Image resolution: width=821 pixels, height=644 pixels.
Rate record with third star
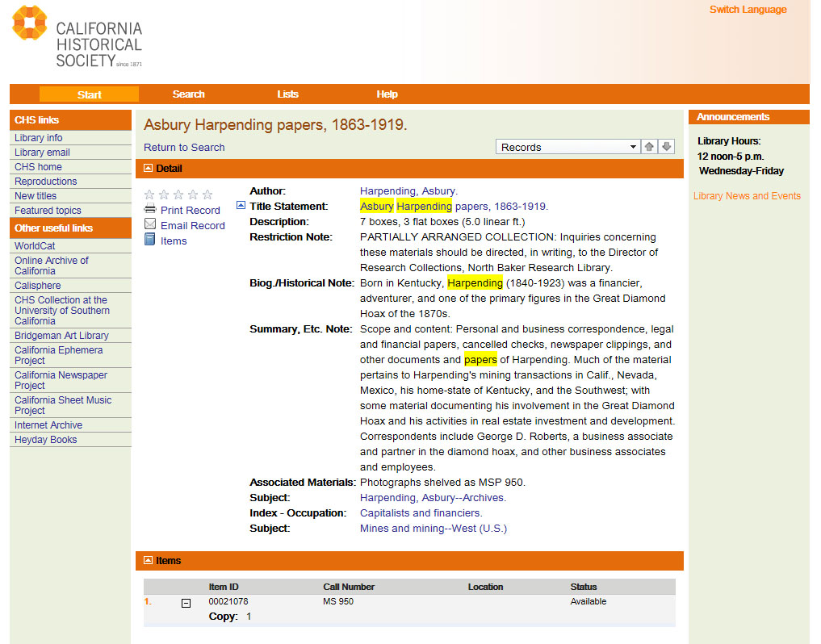click(178, 194)
